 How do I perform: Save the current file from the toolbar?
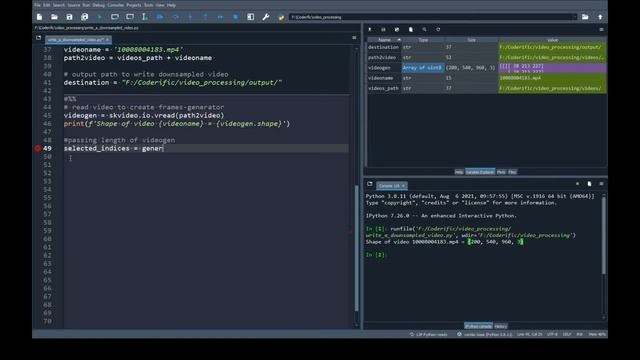tap(69, 17)
